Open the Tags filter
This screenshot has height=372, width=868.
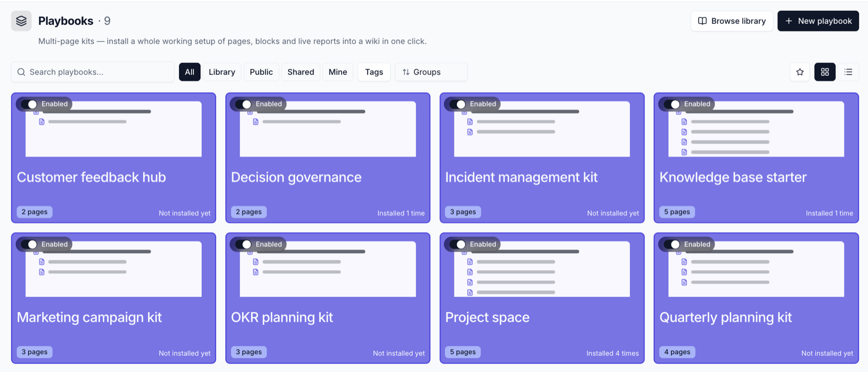pyautogui.click(x=374, y=72)
